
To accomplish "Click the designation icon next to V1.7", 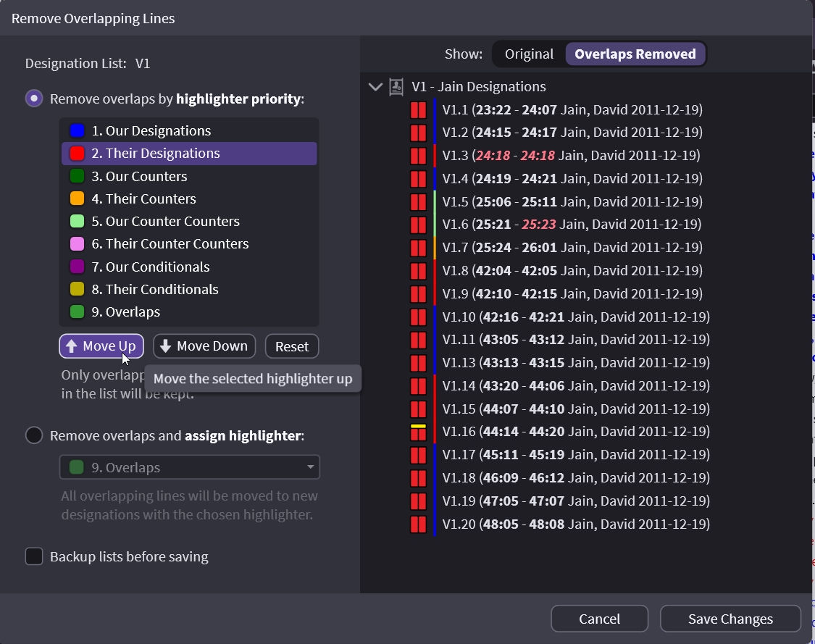I will (x=418, y=248).
